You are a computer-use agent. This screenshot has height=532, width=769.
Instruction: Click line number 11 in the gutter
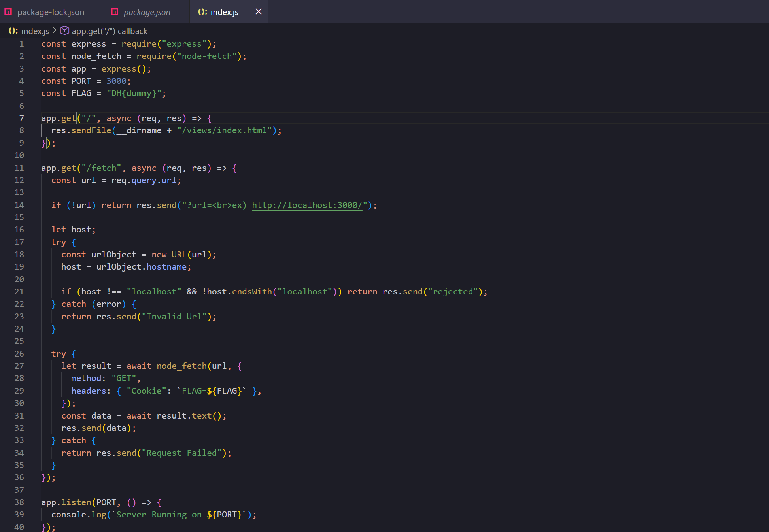pyautogui.click(x=19, y=168)
